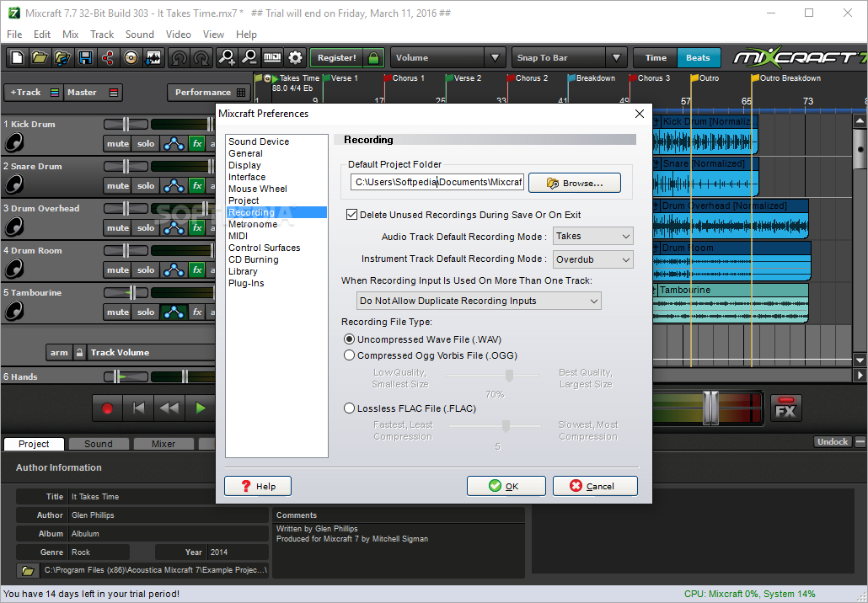Open the +Track menu button
Screen dimensions: 868x603
pos(35,93)
